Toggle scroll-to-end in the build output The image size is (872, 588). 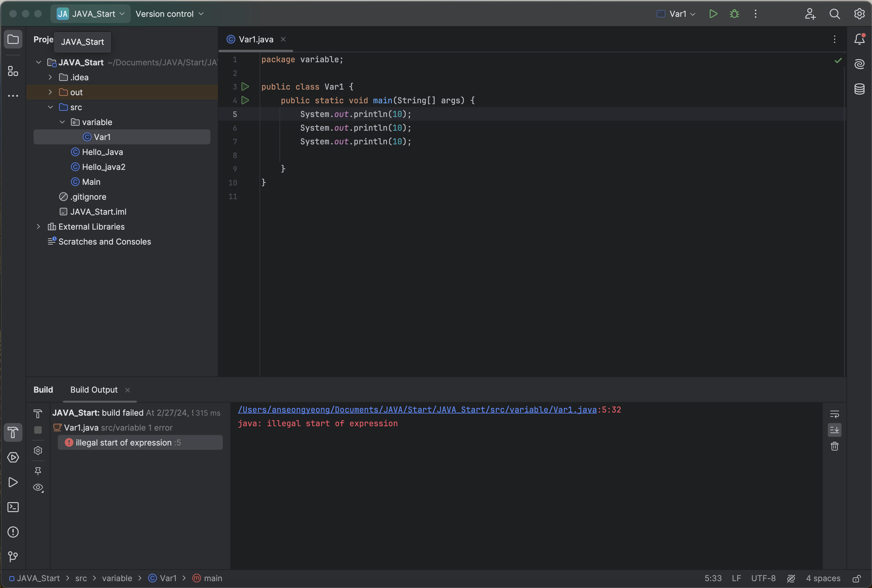(x=834, y=430)
